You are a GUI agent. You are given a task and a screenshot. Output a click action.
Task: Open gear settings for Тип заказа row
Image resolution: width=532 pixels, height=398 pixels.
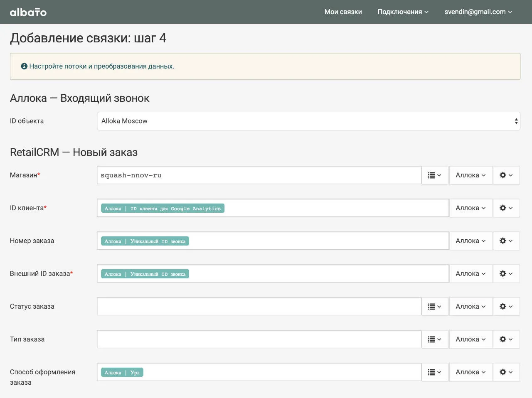tap(506, 339)
